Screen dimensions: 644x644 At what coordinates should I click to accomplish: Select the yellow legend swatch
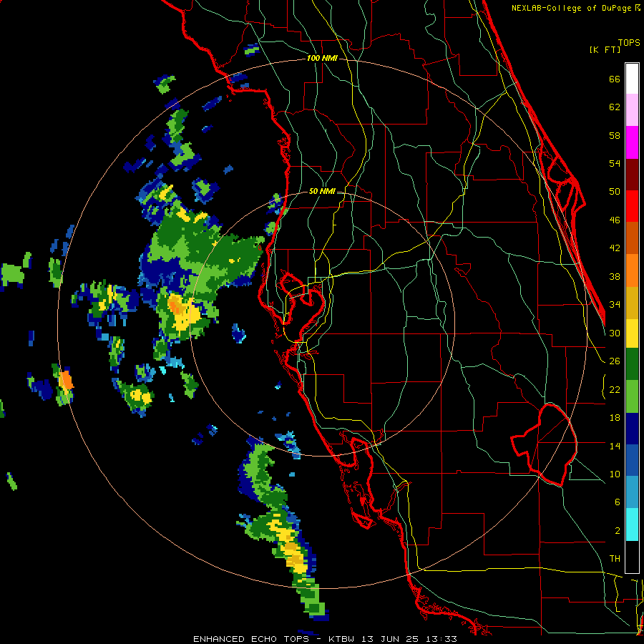(x=632, y=333)
